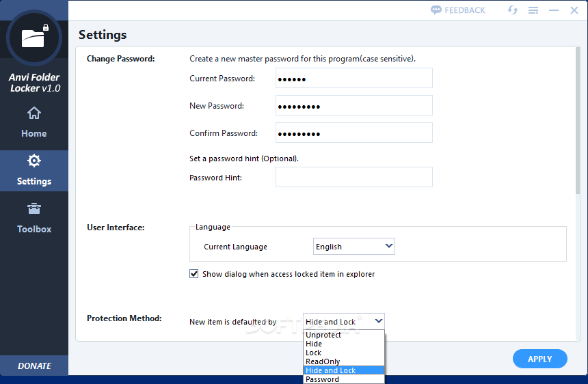Click the APPLY button

(x=540, y=359)
